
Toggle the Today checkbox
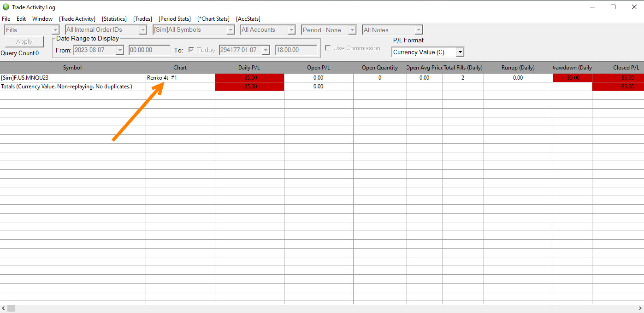click(191, 50)
